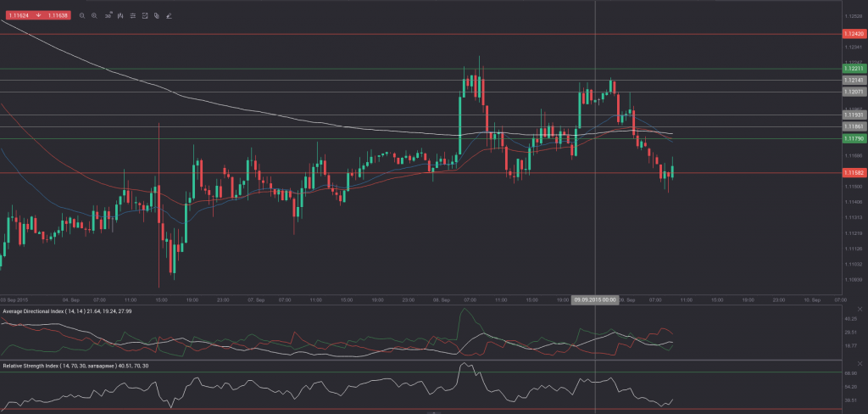Select the grey 1.12141 price level tag
The image size is (868, 414).
coord(854,80)
